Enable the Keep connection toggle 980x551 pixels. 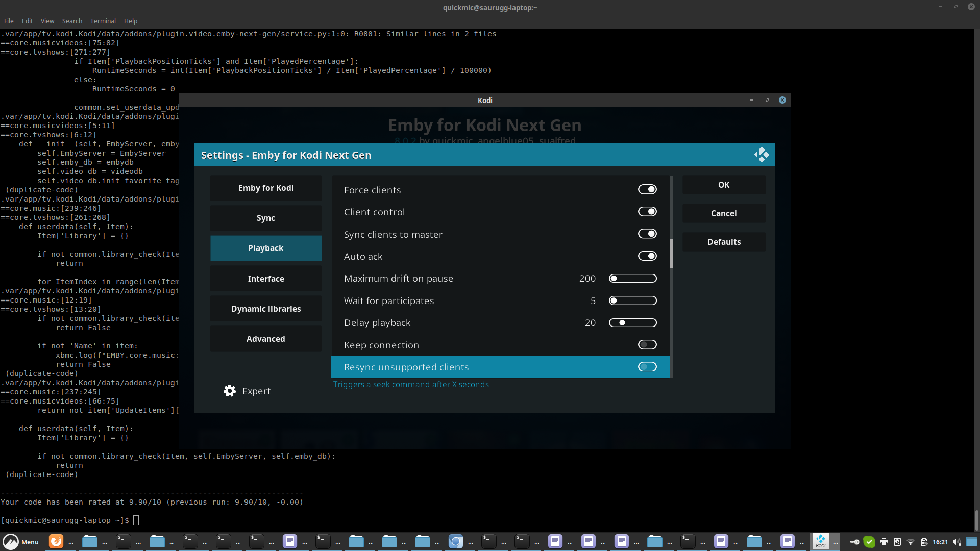click(647, 344)
